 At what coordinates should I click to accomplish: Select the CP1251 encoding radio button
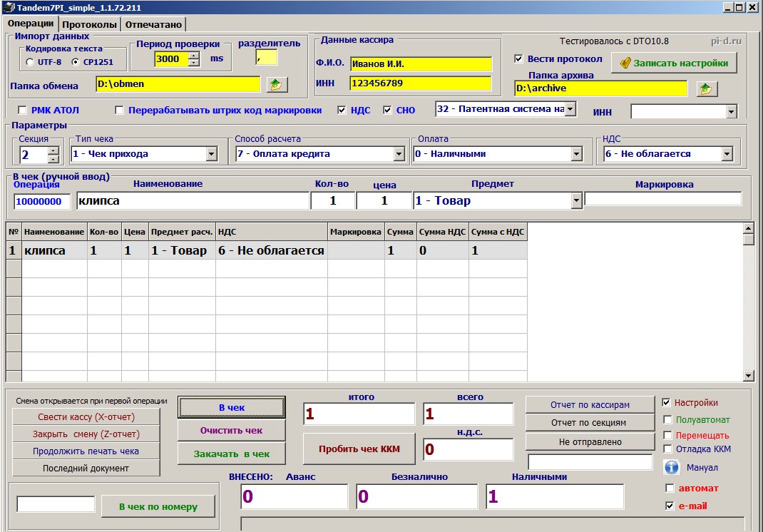(x=75, y=62)
